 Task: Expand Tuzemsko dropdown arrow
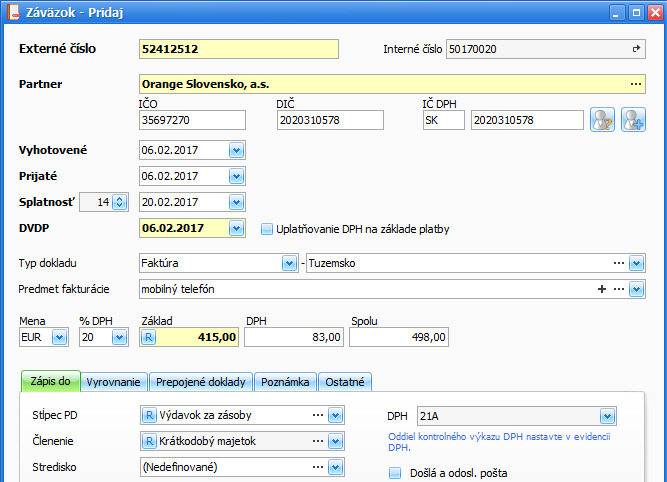(636, 263)
